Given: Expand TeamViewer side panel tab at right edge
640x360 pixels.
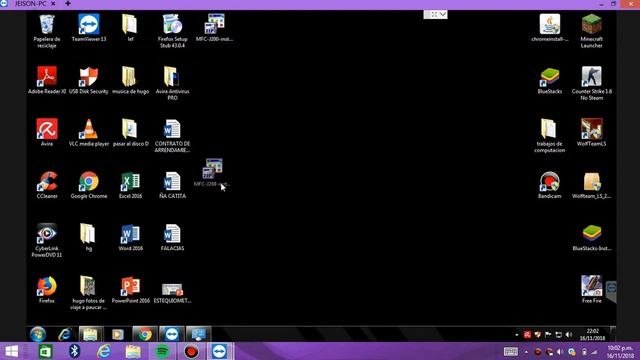Looking at the screenshot, I should pos(611,291).
